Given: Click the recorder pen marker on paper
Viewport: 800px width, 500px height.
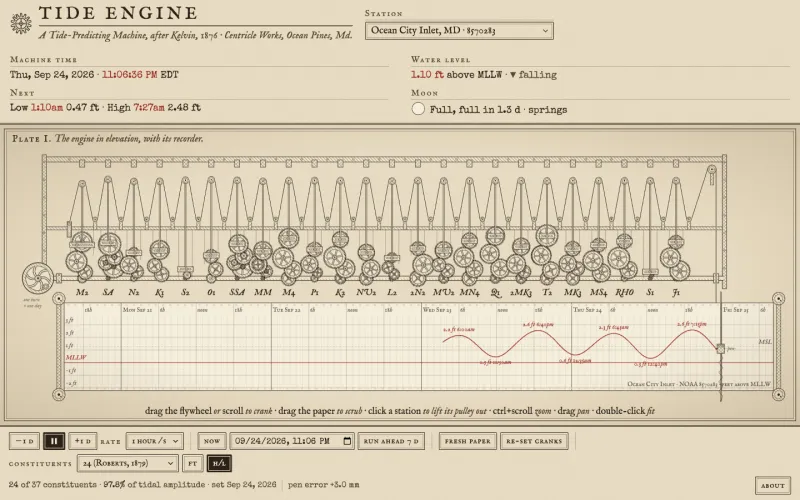Looking at the screenshot, I should click(x=720, y=348).
